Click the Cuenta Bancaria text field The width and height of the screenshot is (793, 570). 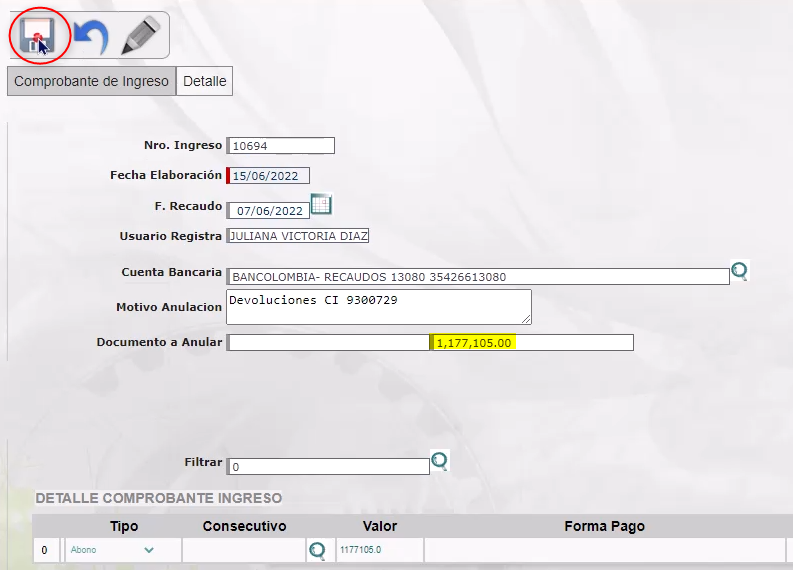(478, 277)
